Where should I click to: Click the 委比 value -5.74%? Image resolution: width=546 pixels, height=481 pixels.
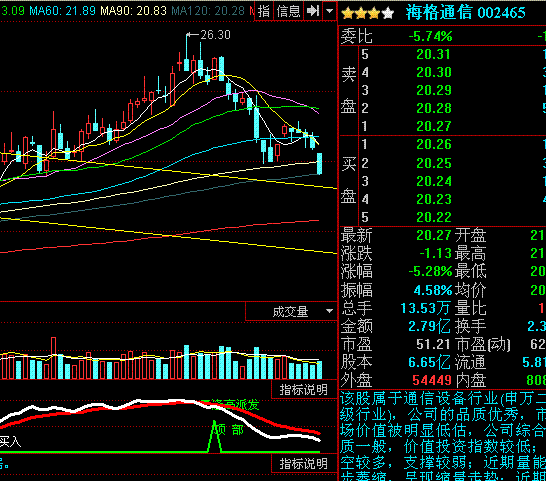point(430,36)
